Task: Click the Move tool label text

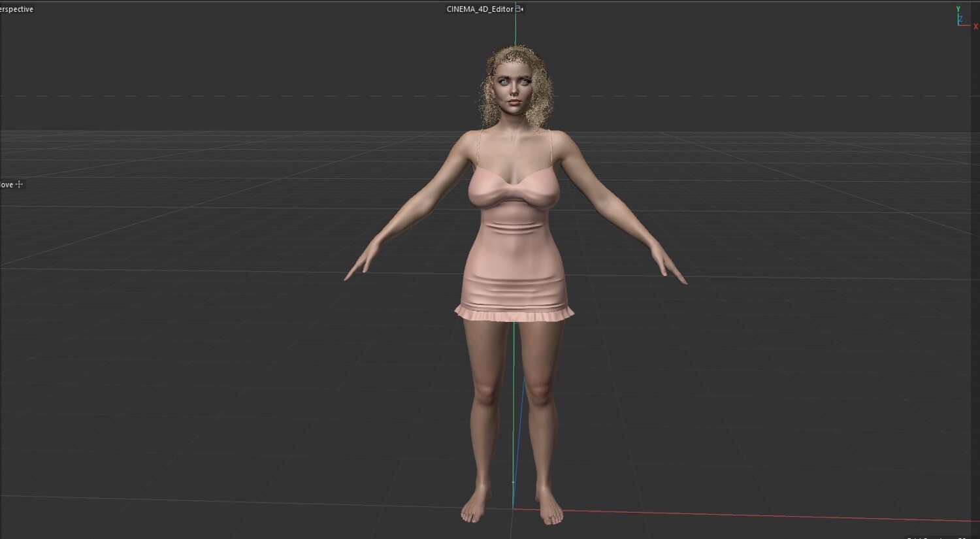Action: (x=7, y=185)
